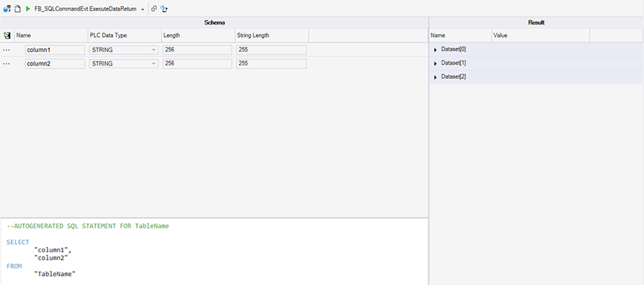Click the blue-arrow export icon in toolbar

[164, 9]
